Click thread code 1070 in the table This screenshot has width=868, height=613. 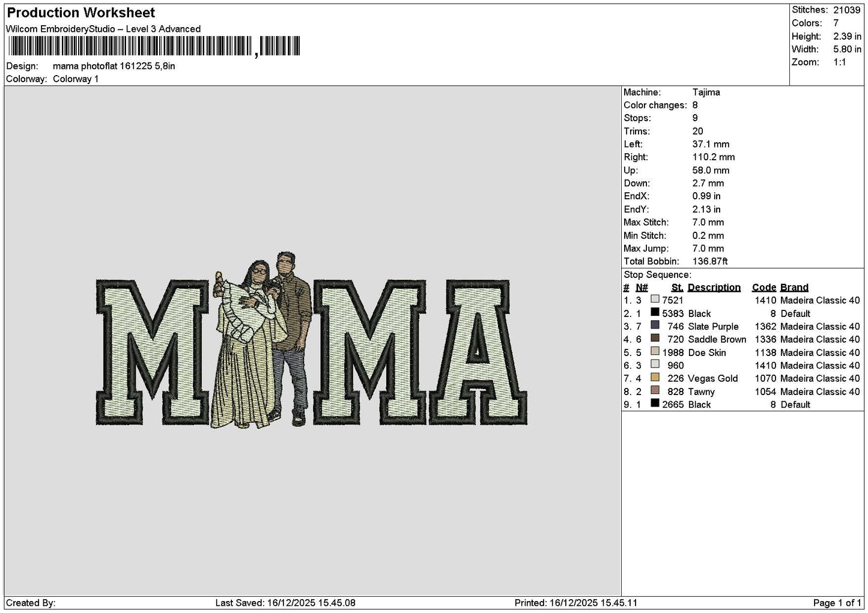coord(766,379)
